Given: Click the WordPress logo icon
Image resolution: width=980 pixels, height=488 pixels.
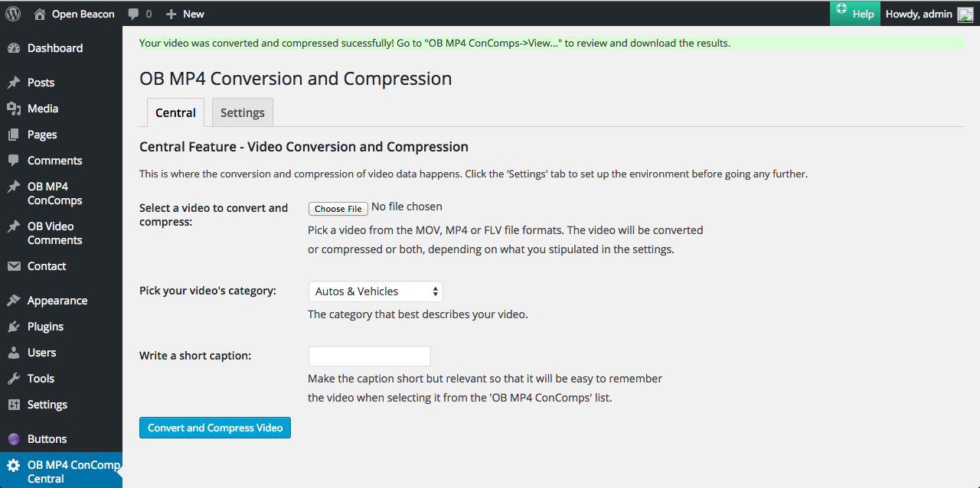Looking at the screenshot, I should point(13,14).
